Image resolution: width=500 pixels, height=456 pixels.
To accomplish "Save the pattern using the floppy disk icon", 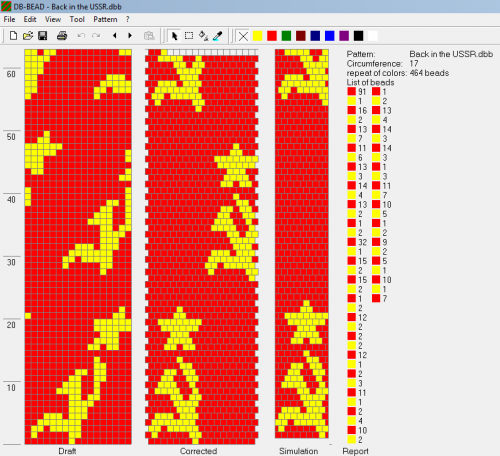I will coord(43,36).
